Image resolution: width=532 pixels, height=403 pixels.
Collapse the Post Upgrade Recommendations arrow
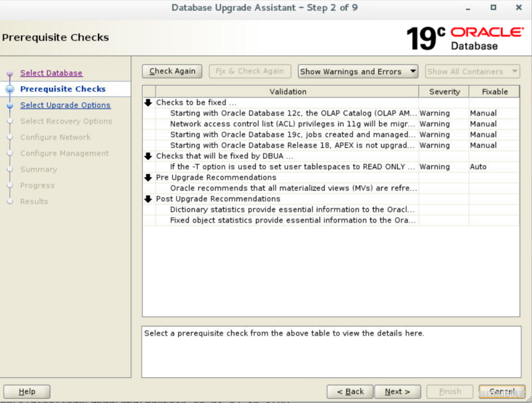pyautogui.click(x=148, y=199)
